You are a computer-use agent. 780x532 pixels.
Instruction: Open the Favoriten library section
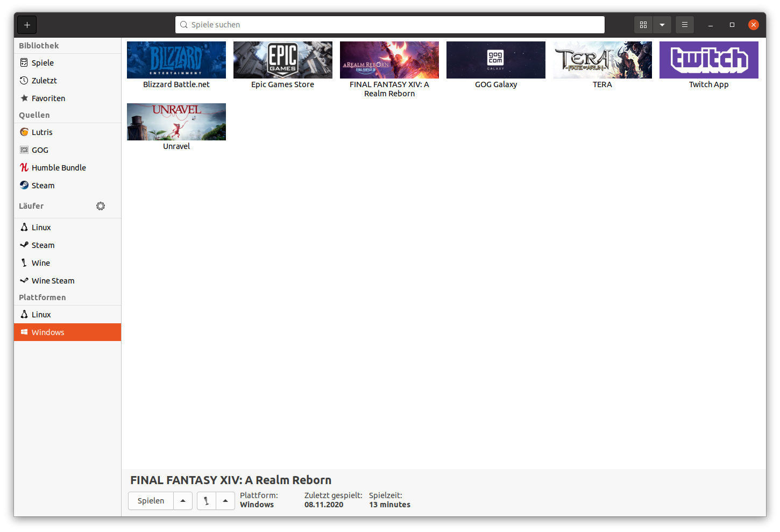[48, 98]
